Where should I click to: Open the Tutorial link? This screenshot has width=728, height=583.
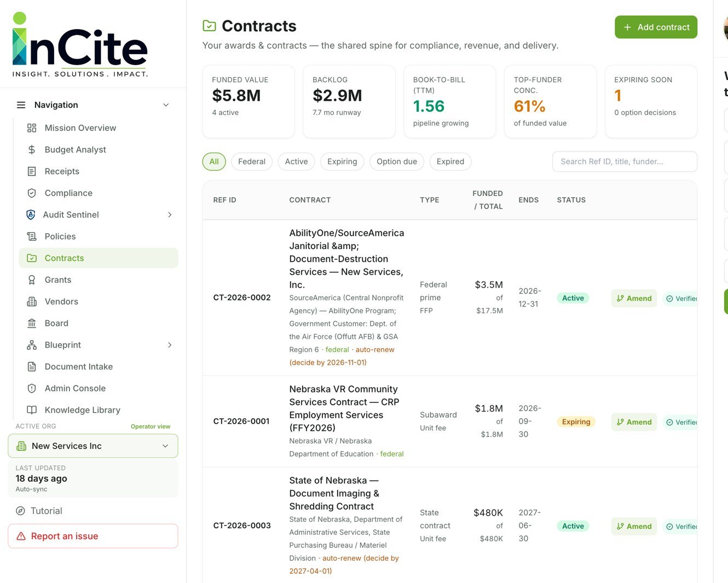tap(39, 511)
